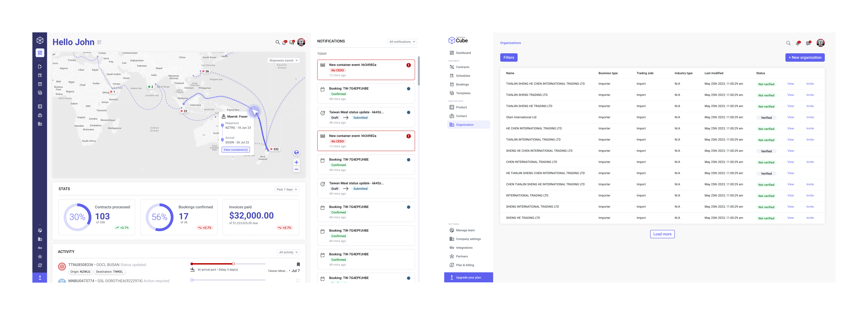
Task: Click View link for Olam International Ltd
Action: coord(790,117)
